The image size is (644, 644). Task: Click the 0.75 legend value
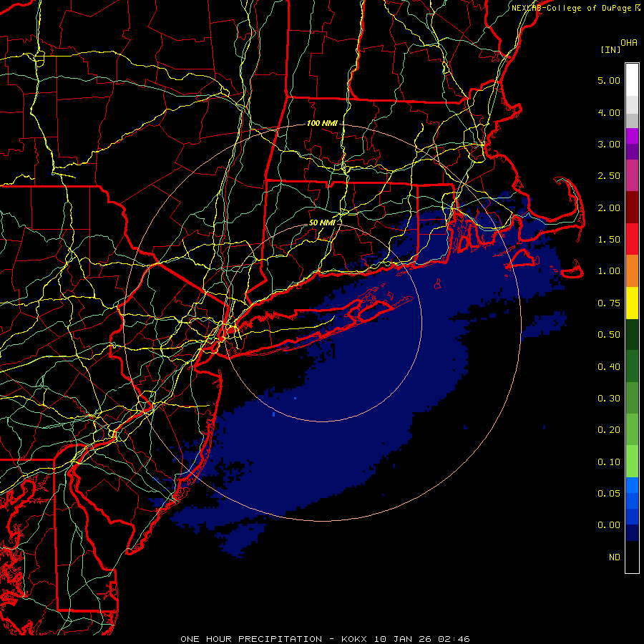609,303
